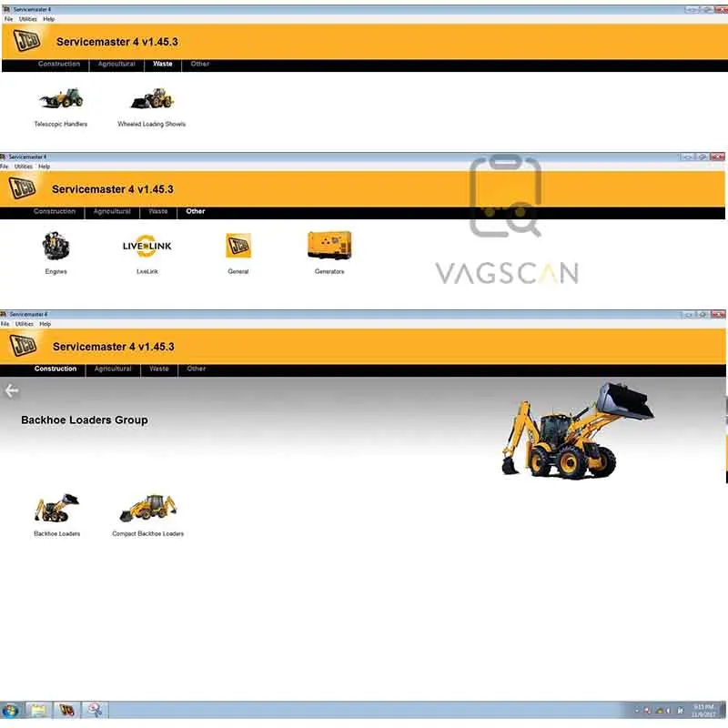Image resolution: width=728 pixels, height=728 pixels.
Task: Open the Wheeled Loading Shovels icon
Action: tap(152, 98)
